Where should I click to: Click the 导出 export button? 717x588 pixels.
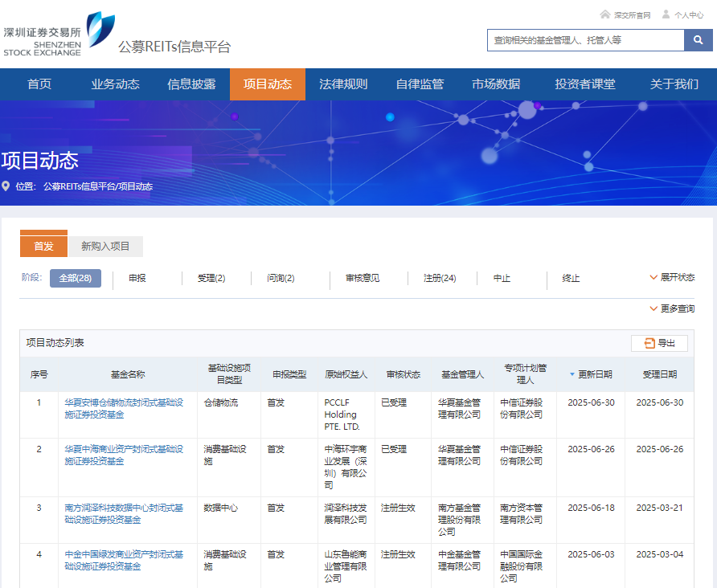659,343
